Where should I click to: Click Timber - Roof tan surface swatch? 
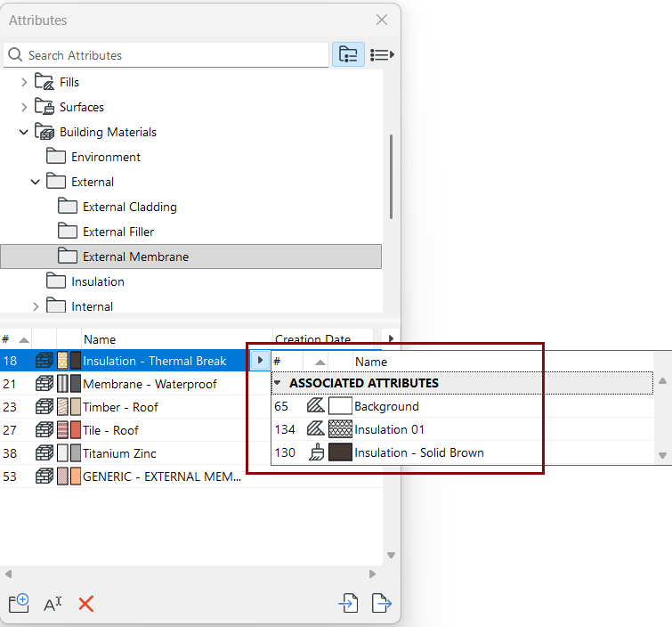pyautogui.click(x=76, y=407)
